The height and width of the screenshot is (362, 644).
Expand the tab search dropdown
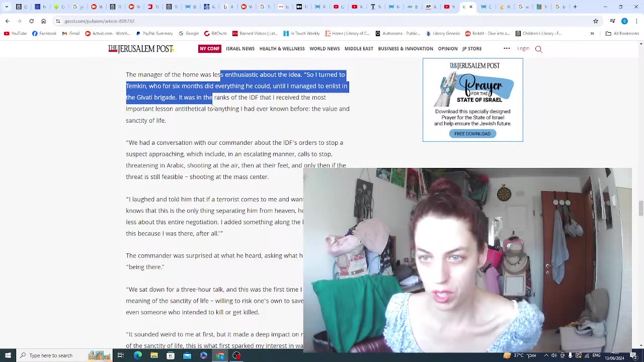tap(7, 7)
